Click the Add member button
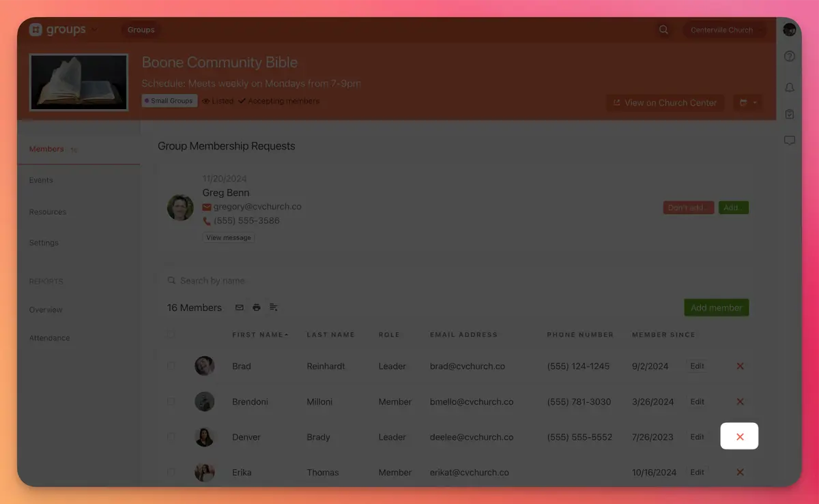819x504 pixels. pyautogui.click(x=717, y=308)
